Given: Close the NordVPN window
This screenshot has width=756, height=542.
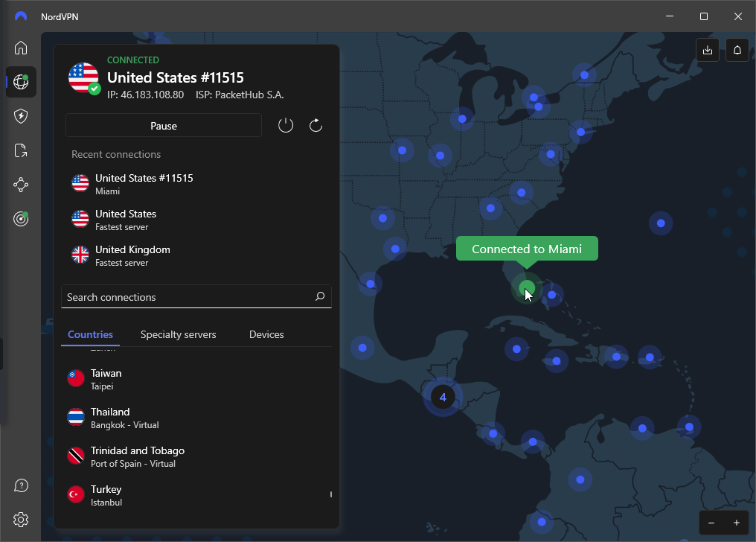Looking at the screenshot, I should (x=737, y=16).
